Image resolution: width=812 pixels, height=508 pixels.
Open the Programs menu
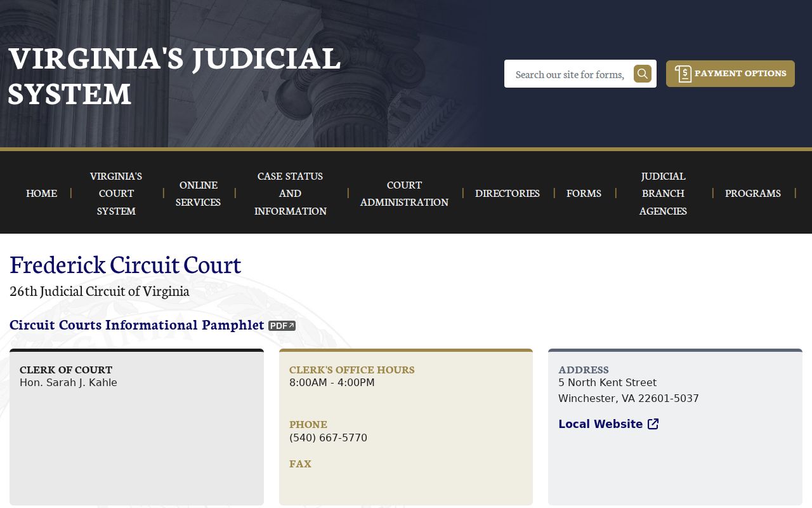point(753,193)
